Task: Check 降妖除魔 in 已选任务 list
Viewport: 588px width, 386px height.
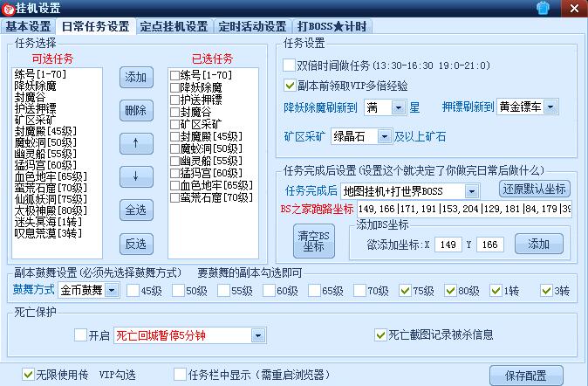Action: pyautogui.click(x=174, y=87)
